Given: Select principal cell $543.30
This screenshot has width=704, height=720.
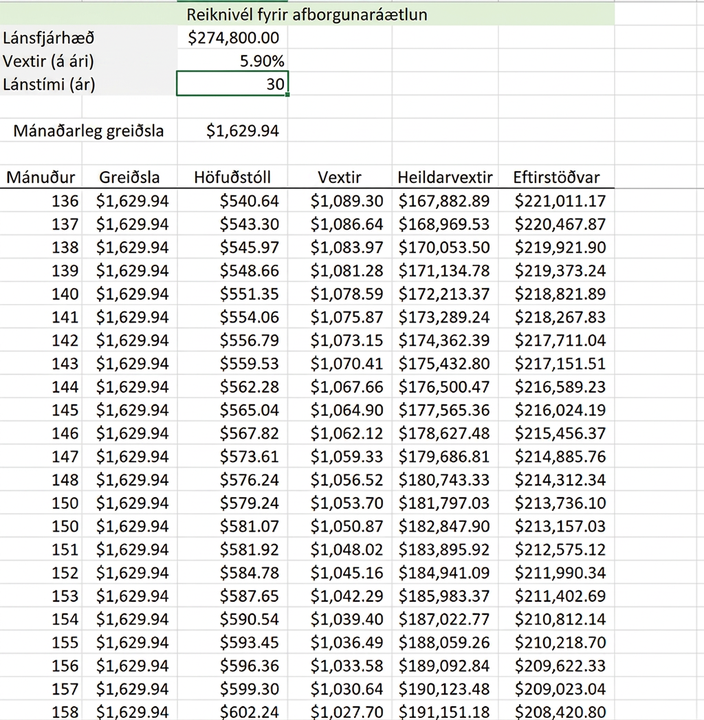Looking at the screenshot, I should click(x=233, y=224).
